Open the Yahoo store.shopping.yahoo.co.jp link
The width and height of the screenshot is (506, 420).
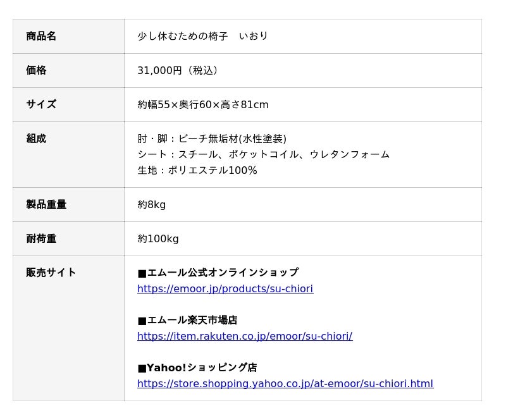tap(285, 384)
